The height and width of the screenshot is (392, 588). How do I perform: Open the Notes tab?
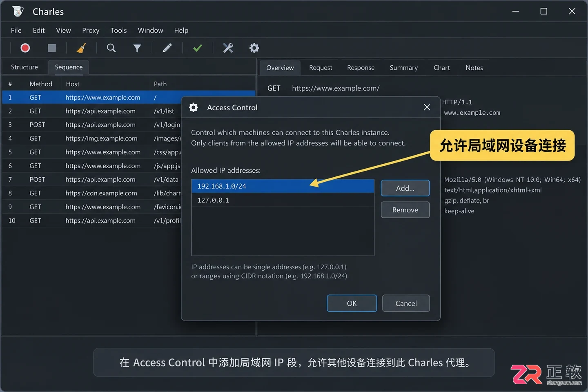pos(474,68)
